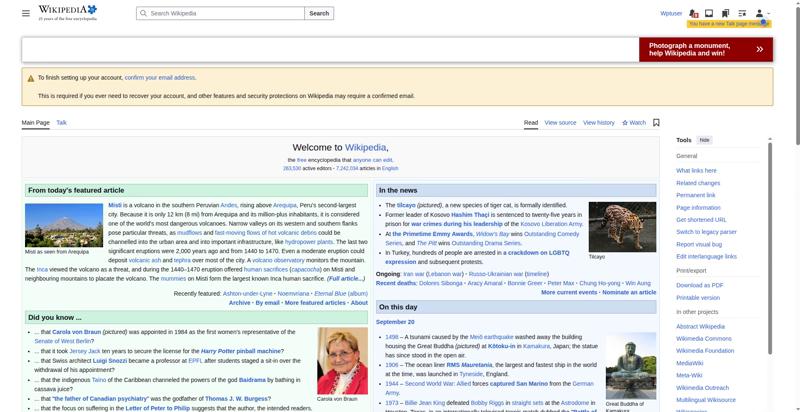
Task: Open Wptuser user page link
Action: [671, 13]
